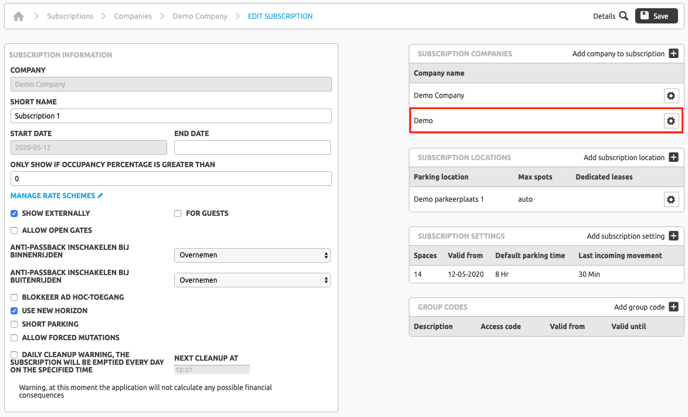Save the subscription with Save button
Image resolution: width=688 pixels, height=417 pixels.
tap(656, 16)
